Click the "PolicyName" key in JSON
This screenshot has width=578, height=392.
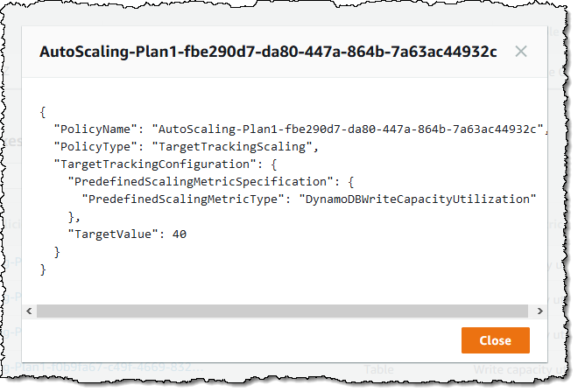coord(92,129)
